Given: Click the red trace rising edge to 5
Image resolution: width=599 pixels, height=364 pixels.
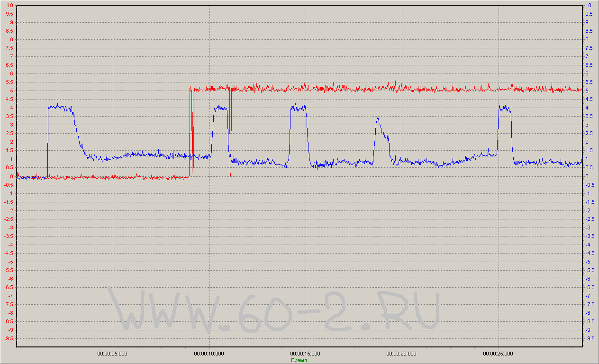Looking at the screenshot, I should (190, 133).
